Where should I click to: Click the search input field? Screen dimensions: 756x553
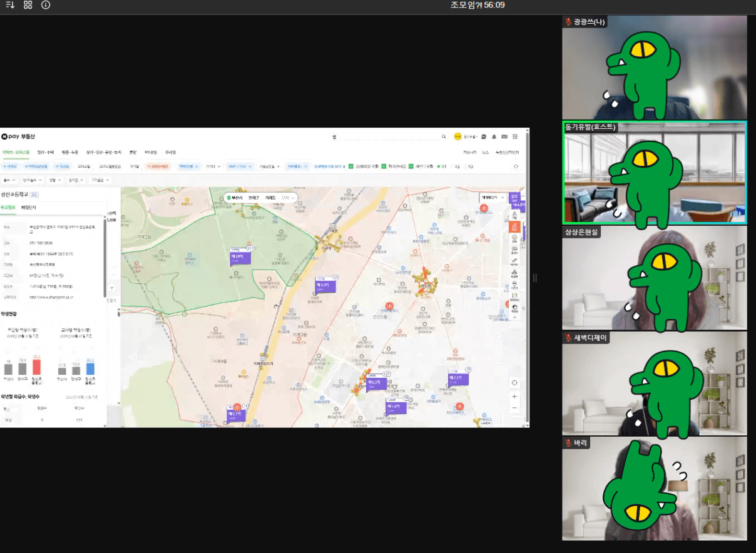pyautogui.click(x=385, y=136)
